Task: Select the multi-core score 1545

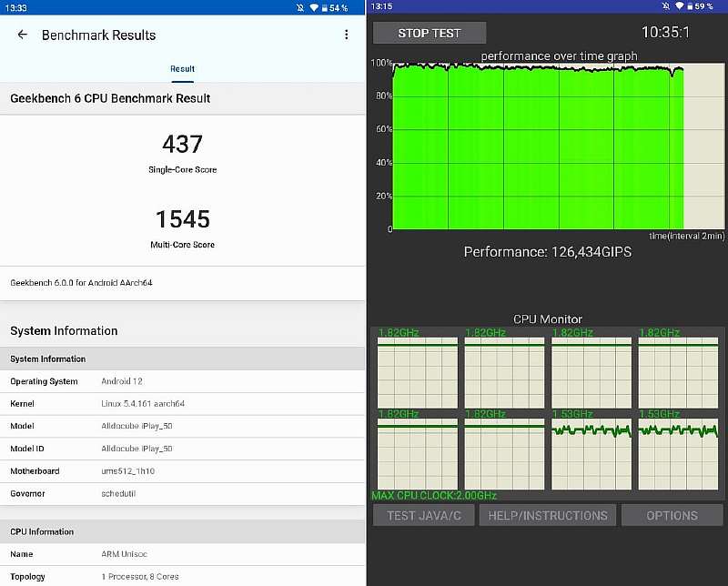Action: (182, 219)
